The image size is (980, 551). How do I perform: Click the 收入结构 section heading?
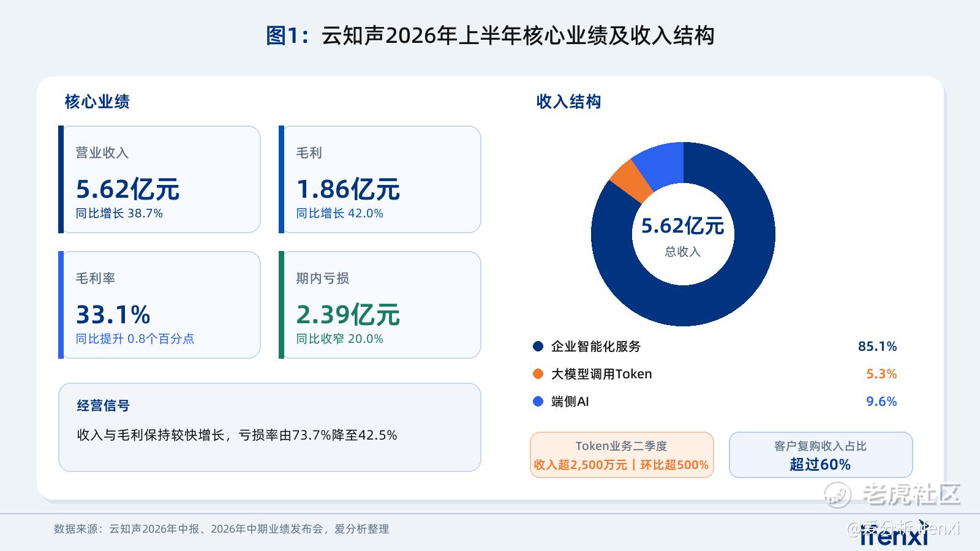pos(568,102)
